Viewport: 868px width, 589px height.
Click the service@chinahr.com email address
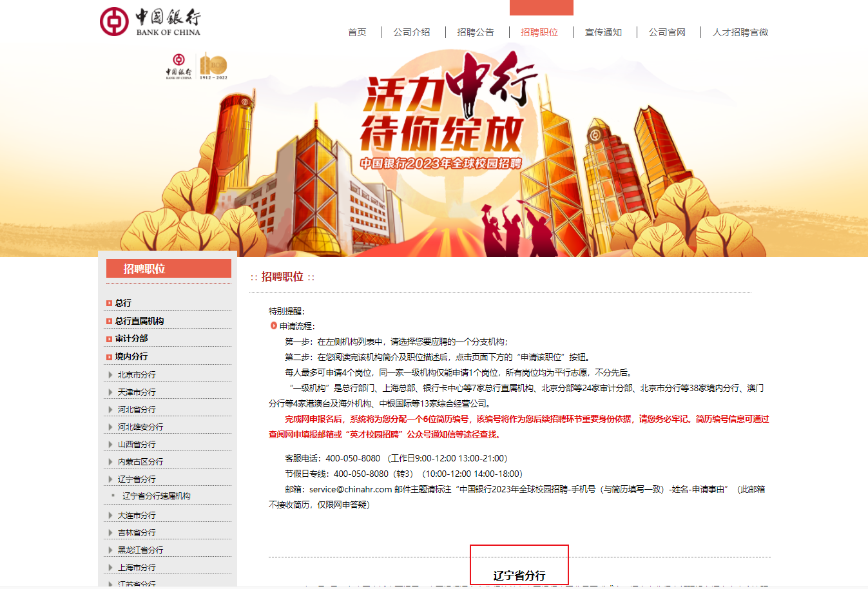coord(351,489)
